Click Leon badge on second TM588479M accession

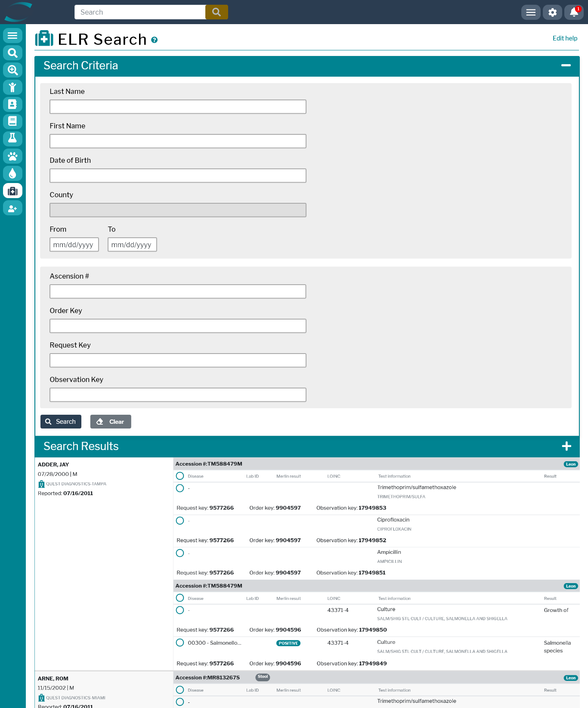tap(571, 586)
